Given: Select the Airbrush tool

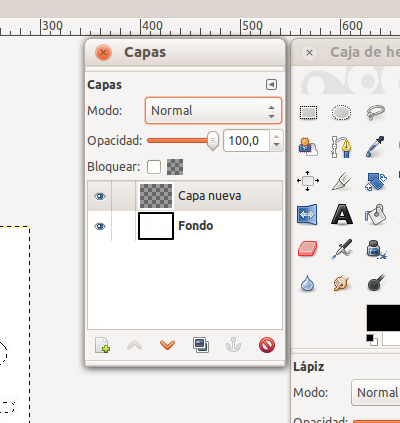Looking at the screenshot, I should [x=342, y=249].
